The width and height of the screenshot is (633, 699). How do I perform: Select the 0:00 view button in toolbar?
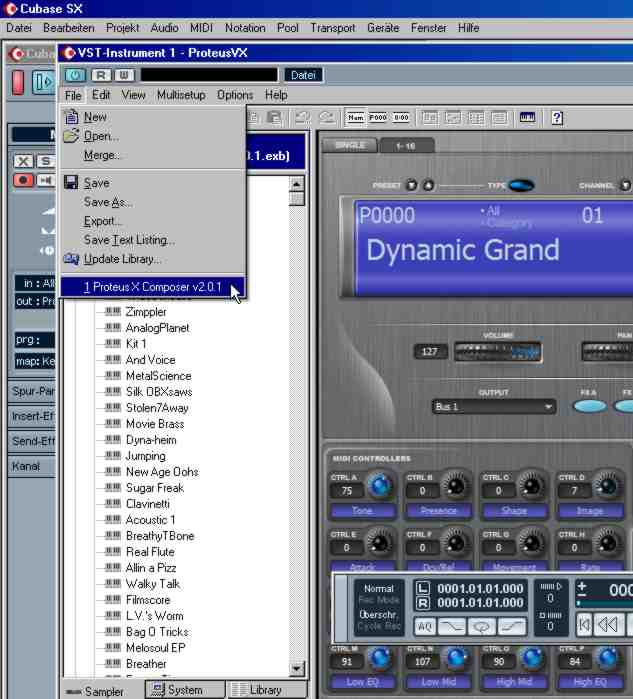401,118
